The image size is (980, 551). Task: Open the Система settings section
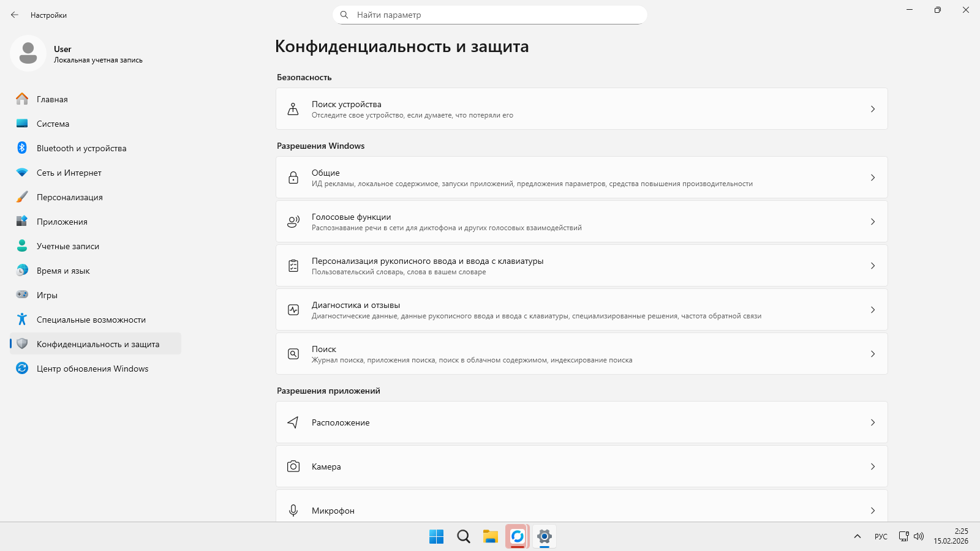96,124
